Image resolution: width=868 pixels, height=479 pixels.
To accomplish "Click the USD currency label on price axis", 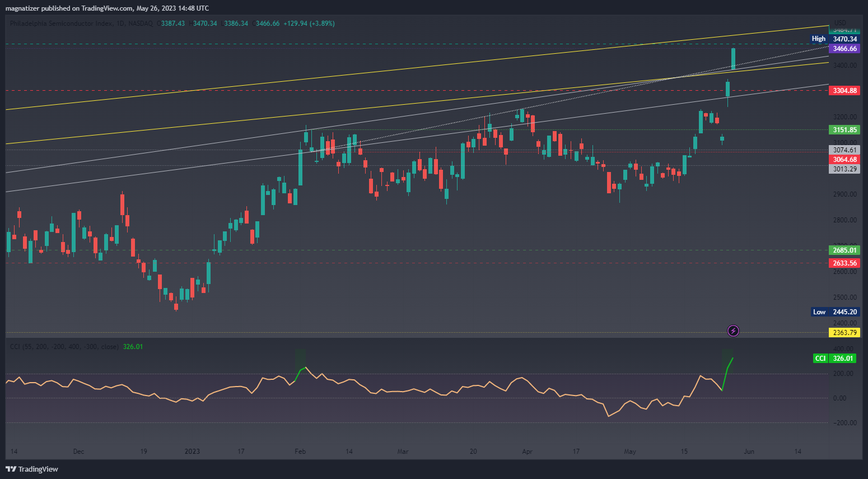I will 840,23.
